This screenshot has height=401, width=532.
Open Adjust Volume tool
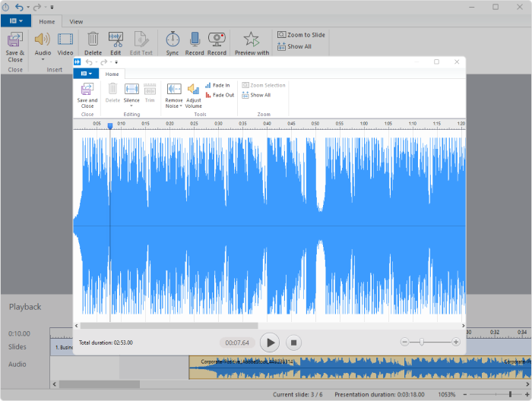pos(193,96)
